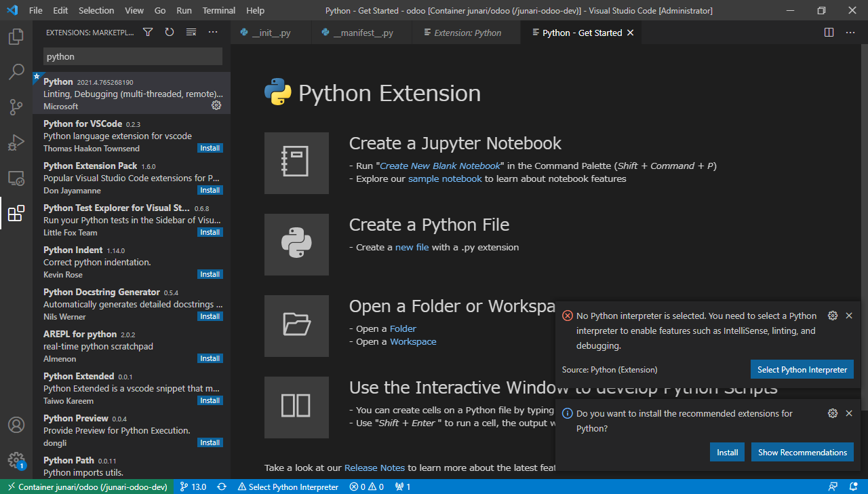
Task: Open the Release Notes link
Action: coord(374,468)
